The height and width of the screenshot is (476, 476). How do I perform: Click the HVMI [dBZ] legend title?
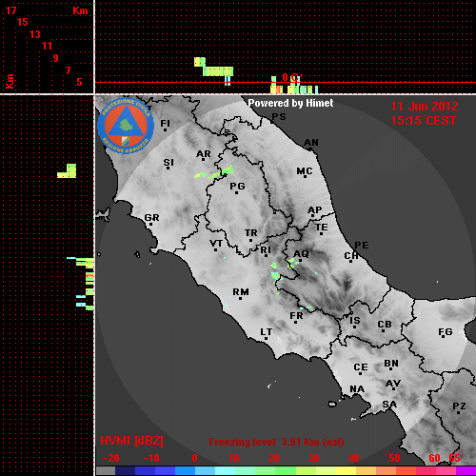click(x=131, y=441)
